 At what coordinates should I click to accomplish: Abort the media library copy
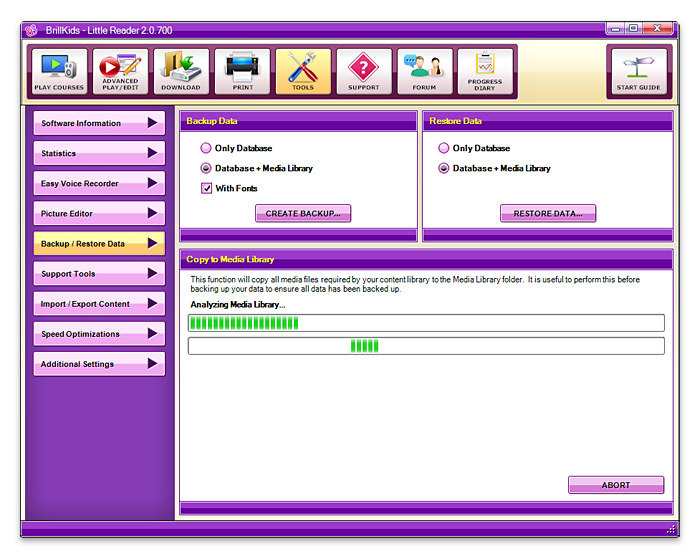pyautogui.click(x=616, y=485)
